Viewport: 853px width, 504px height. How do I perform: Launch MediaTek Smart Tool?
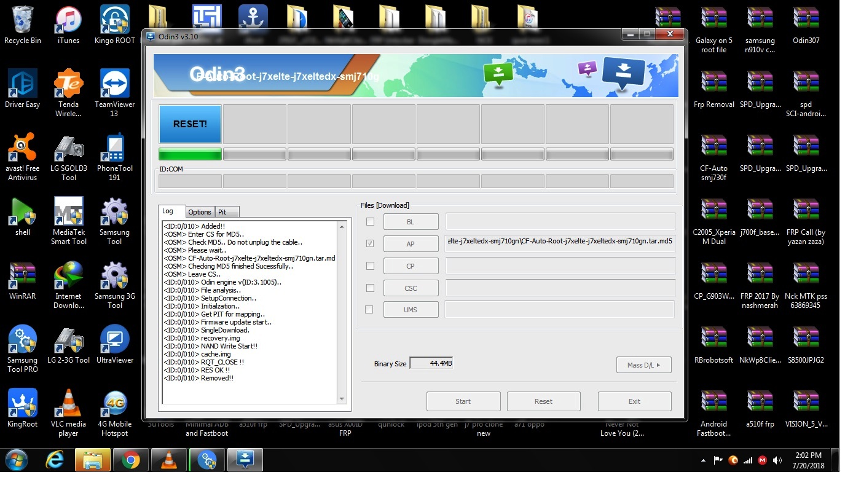point(68,221)
